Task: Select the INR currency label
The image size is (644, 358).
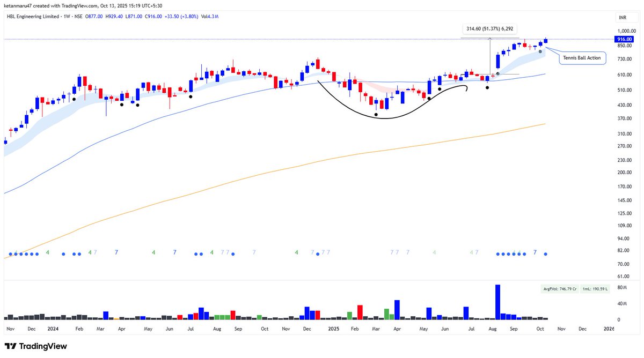Action: pyautogui.click(x=623, y=18)
